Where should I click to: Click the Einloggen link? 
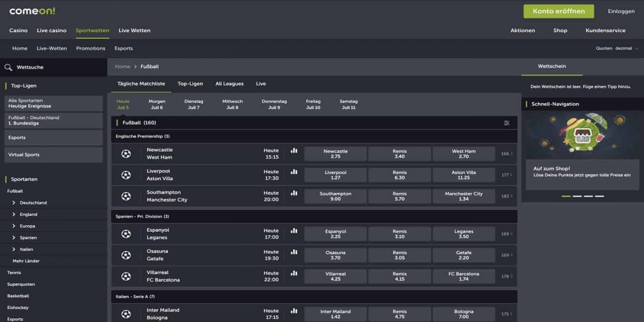(x=621, y=11)
